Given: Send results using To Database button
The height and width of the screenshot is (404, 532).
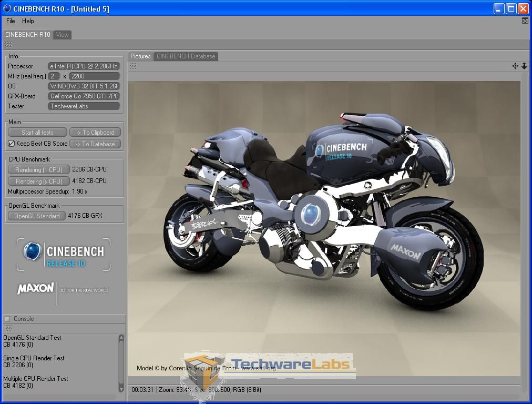Looking at the screenshot, I should pyautogui.click(x=95, y=144).
